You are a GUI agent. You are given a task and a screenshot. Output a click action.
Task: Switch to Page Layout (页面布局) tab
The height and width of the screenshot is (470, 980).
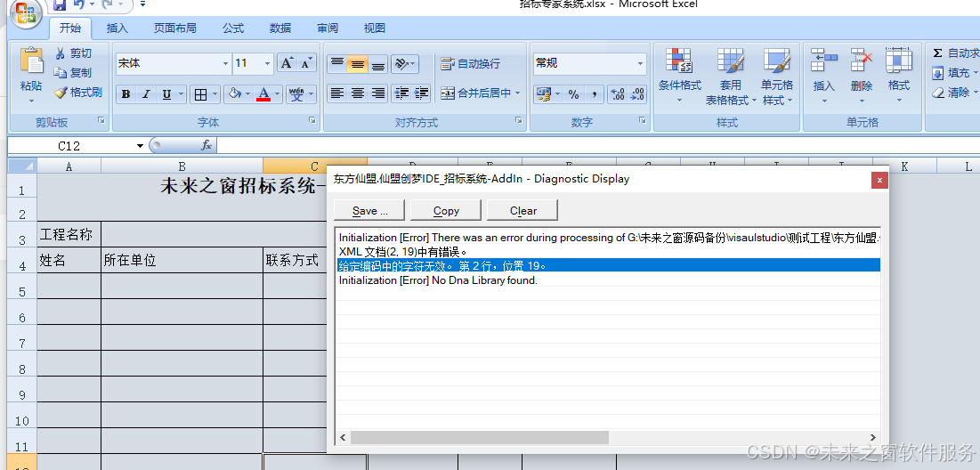[x=175, y=28]
